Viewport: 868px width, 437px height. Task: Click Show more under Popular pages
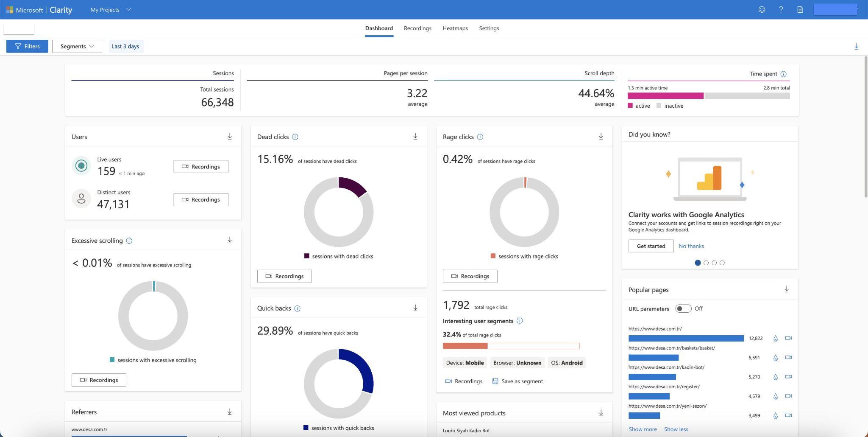pos(643,429)
